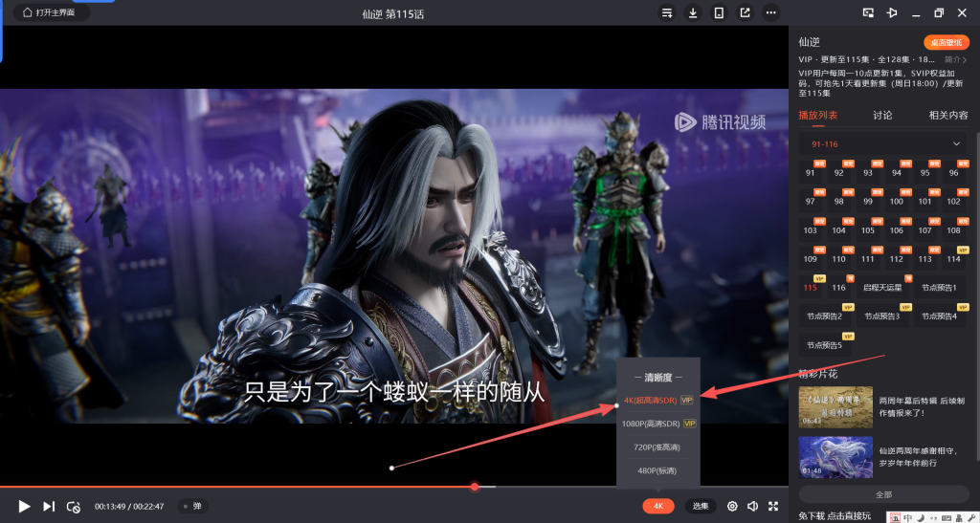980x523 pixels.
Task: Click the mobile phone icon in top toolbar
Action: [719, 12]
